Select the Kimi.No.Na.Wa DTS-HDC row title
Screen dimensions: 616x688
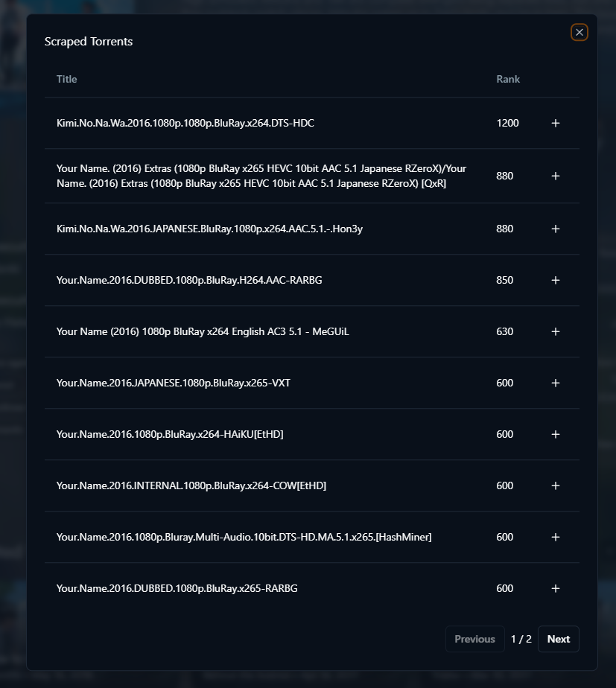pyautogui.click(x=185, y=123)
